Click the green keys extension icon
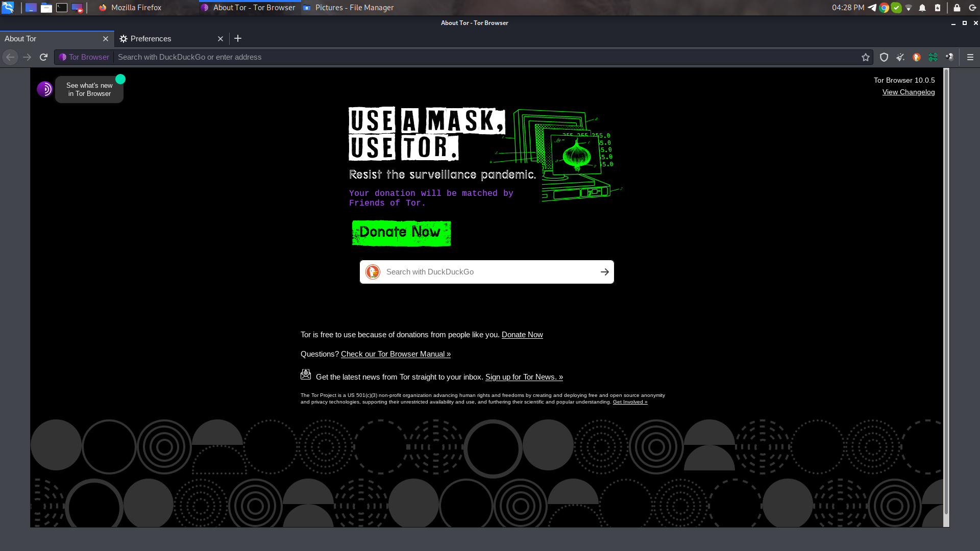 (933, 57)
